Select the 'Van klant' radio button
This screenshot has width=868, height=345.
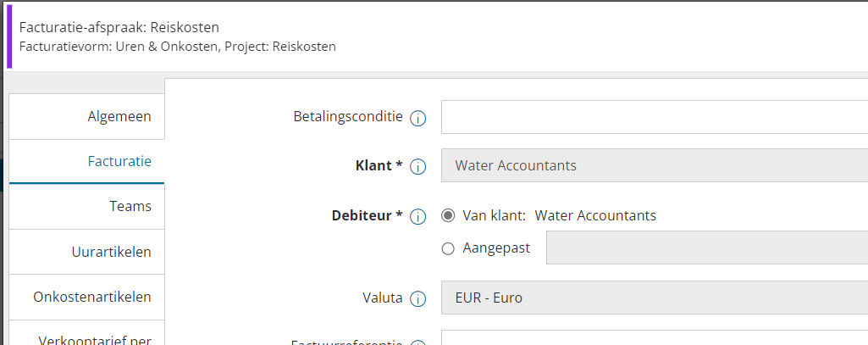point(448,215)
